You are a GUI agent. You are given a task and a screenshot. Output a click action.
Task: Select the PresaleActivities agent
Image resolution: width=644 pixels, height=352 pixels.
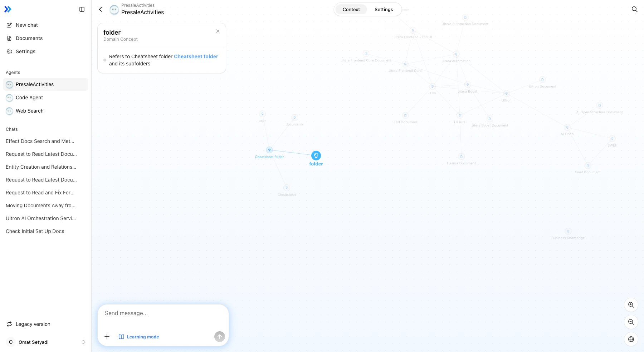[46, 84]
